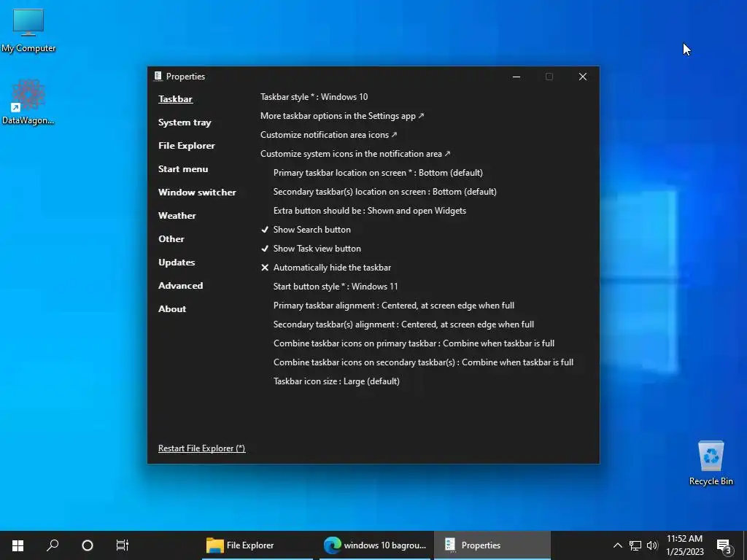The height and width of the screenshot is (560, 747).
Task: Change Primary taskbar location on screen
Action: (378, 173)
